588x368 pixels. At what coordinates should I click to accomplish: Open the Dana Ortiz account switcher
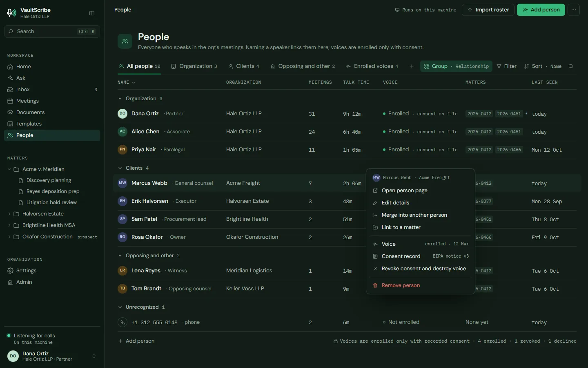[x=52, y=356]
